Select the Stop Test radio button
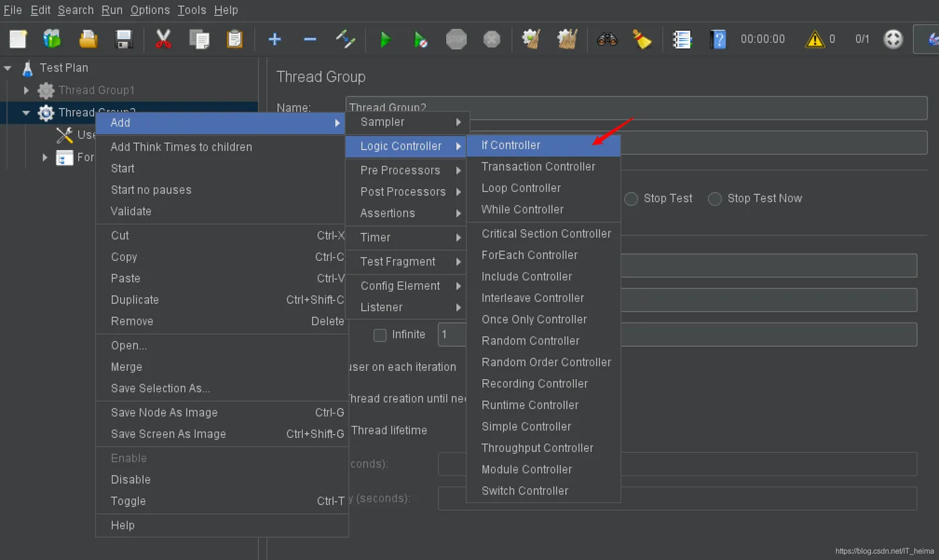 point(631,199)
